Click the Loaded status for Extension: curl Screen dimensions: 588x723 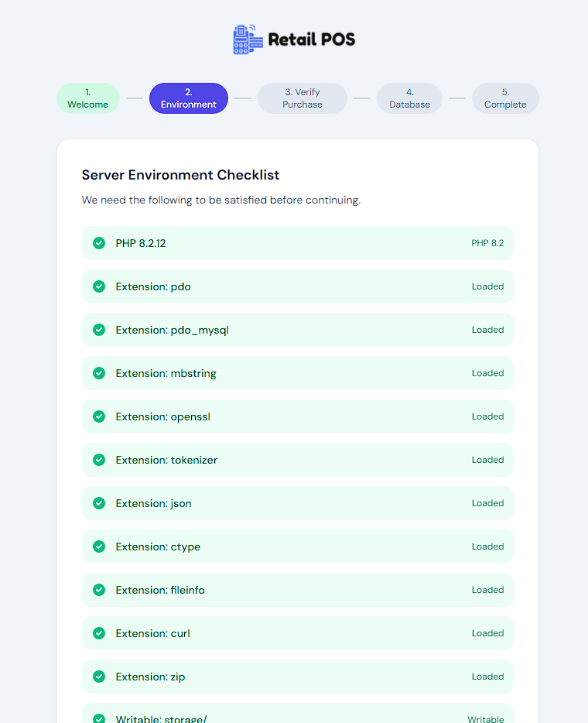(487, 633)
